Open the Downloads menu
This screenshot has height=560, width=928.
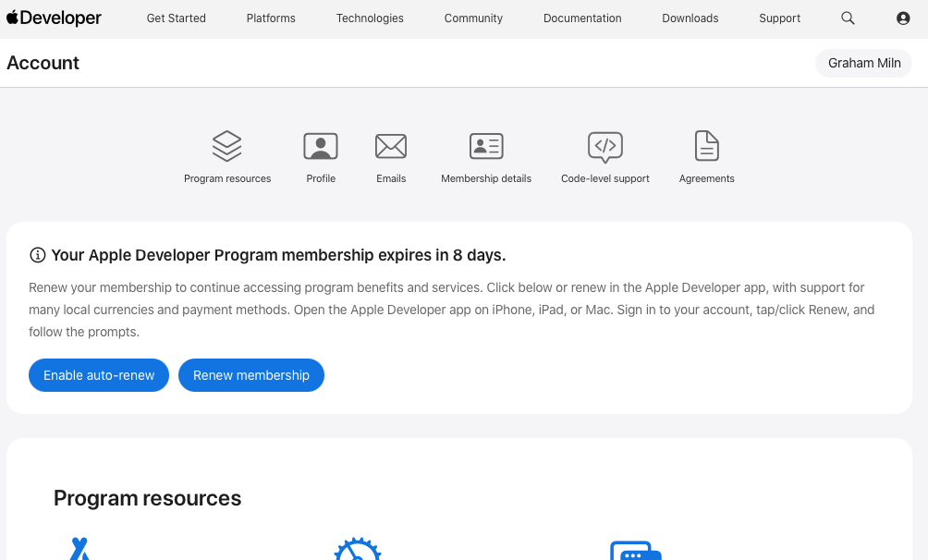[690, 18]
